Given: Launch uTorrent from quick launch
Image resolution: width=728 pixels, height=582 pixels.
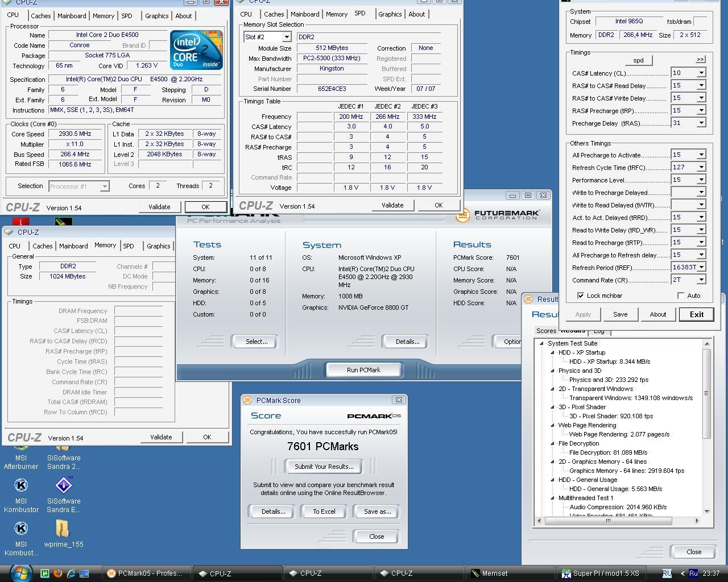Looking at the screenshot, I should 45,573.
